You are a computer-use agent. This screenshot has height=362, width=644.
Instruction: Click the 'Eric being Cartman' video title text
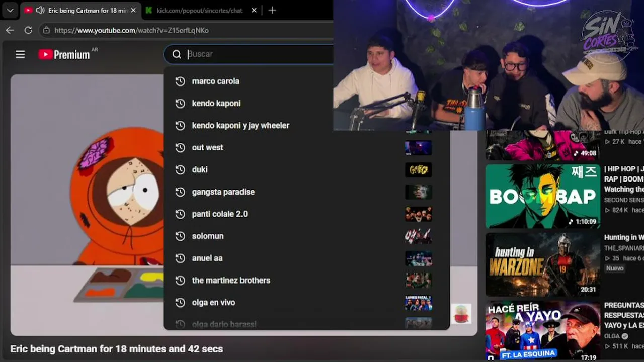tap(117, 349)
